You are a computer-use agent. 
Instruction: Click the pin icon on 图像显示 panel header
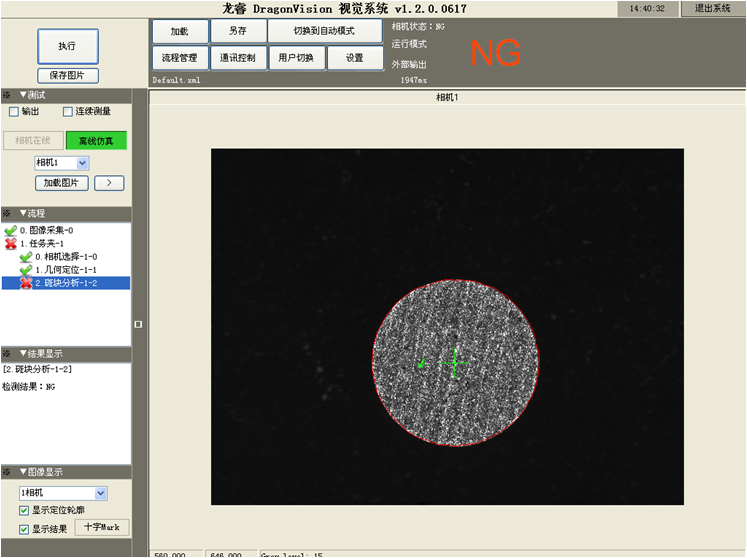(x=7, y=472)
